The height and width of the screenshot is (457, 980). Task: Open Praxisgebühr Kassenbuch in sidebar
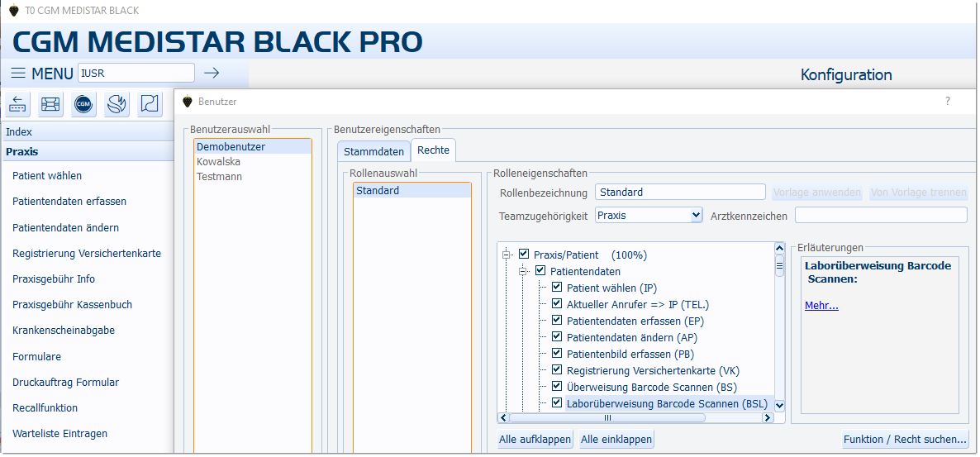(73, 304)
